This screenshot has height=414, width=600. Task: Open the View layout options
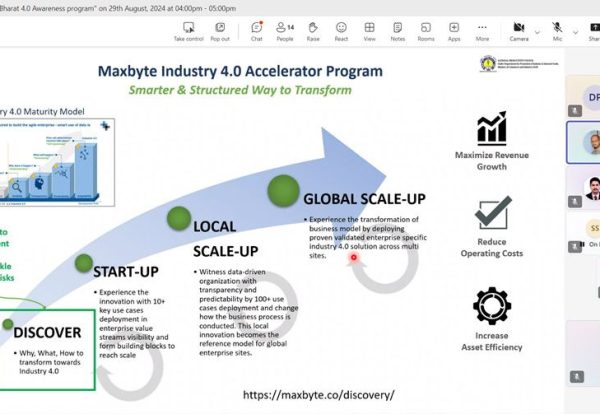[369, 32]
